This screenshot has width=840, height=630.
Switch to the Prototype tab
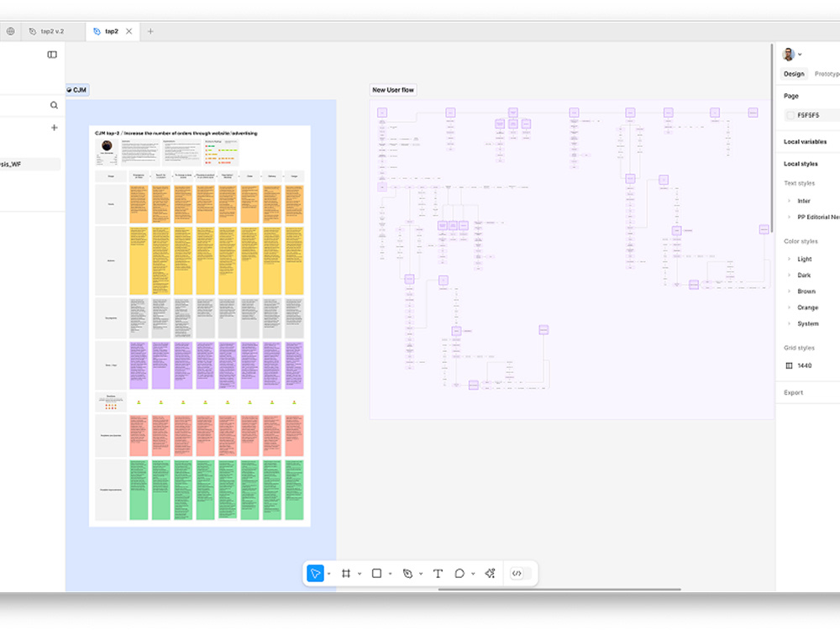point(827,74)
